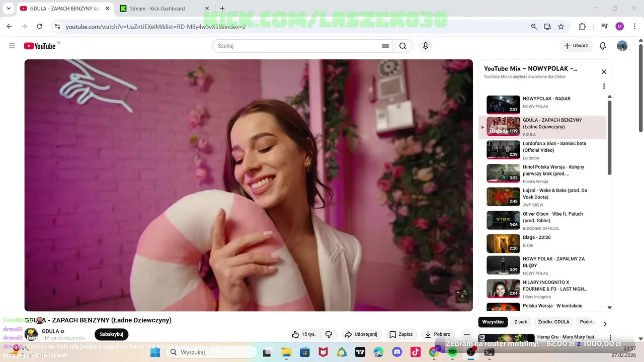644x362 pixels.
Task: Like the video (15 tys.)
Action: pos(304,334)
